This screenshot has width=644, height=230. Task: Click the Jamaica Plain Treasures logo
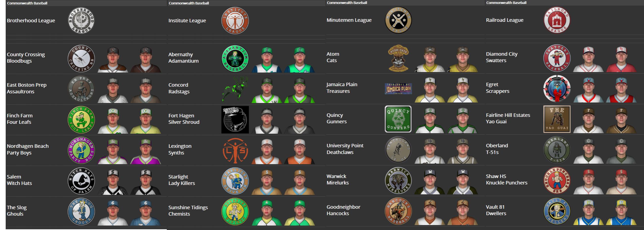(x=398, y=89)
